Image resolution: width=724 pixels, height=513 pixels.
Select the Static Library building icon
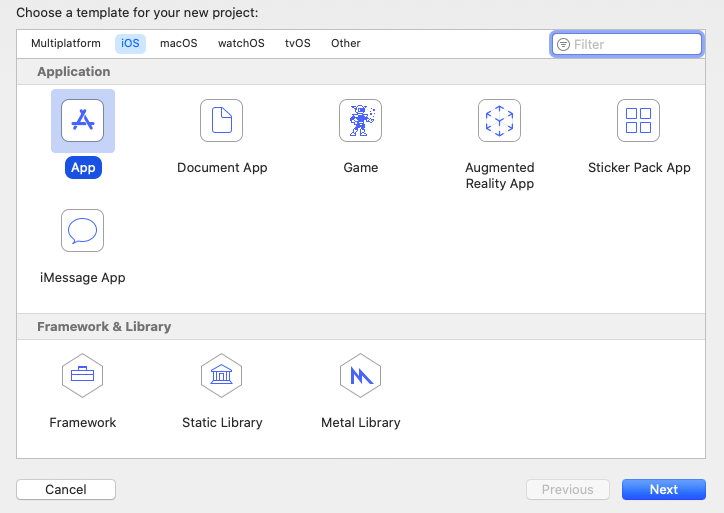point(222,375)
